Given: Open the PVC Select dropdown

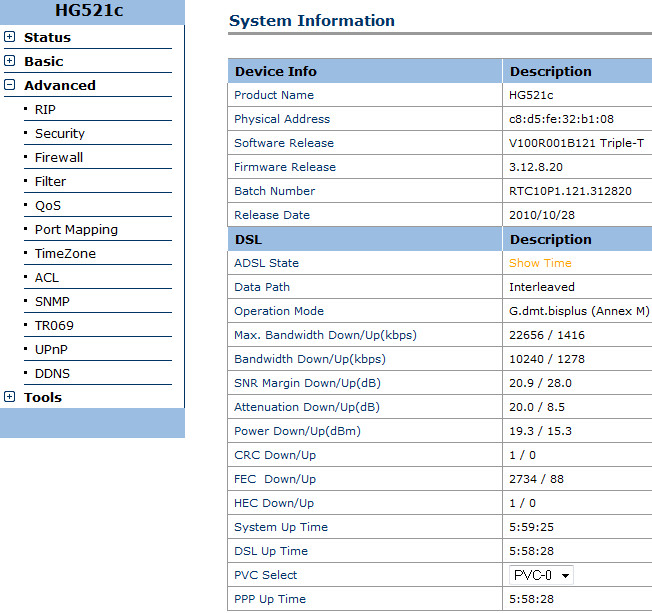Looking at the screenshot, I should [x=541, y=575].
